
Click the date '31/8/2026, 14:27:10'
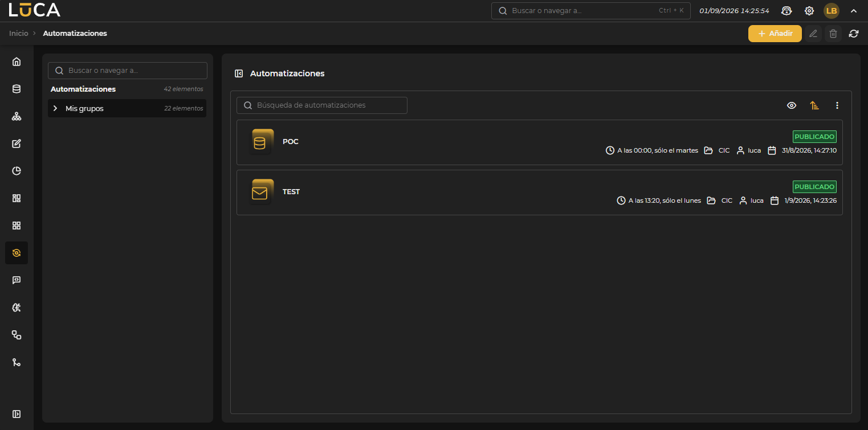point(809,151)
